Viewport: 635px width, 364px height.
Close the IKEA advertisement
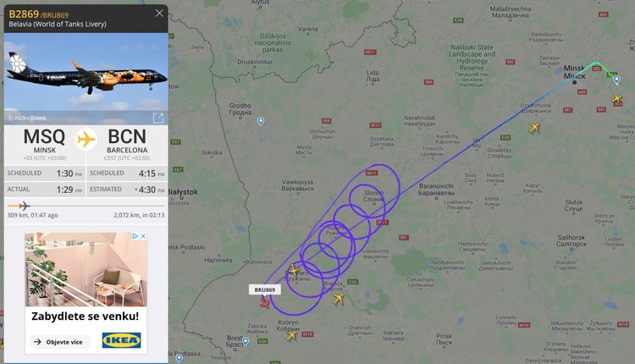tap(143, 236)
